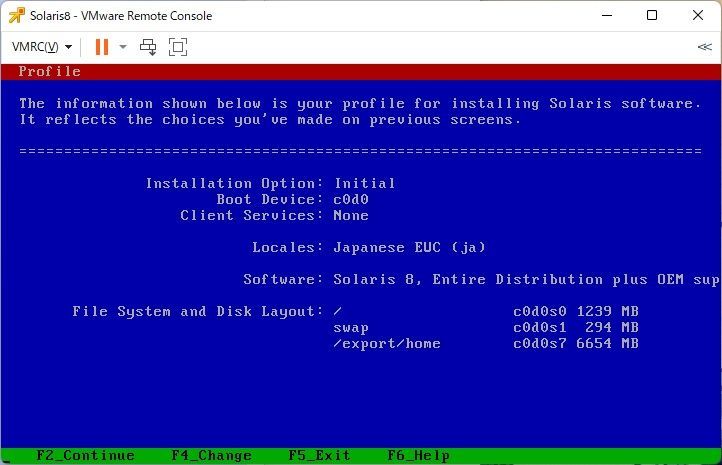Image resolution: width=722 pixels, height=465 pixels.
Task: Click the VMware Remote Console title icon
Action: (x=17, y=15)
